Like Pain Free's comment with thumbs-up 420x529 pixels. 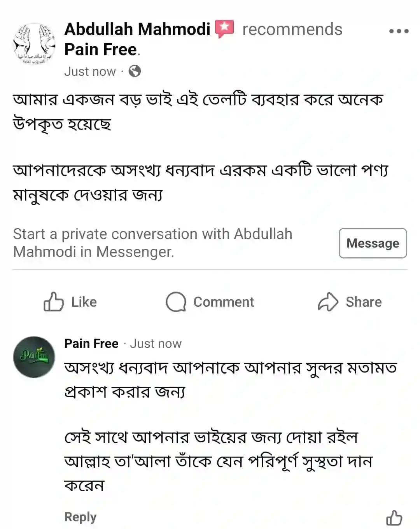pyautogui.click(x=394, y=518)
